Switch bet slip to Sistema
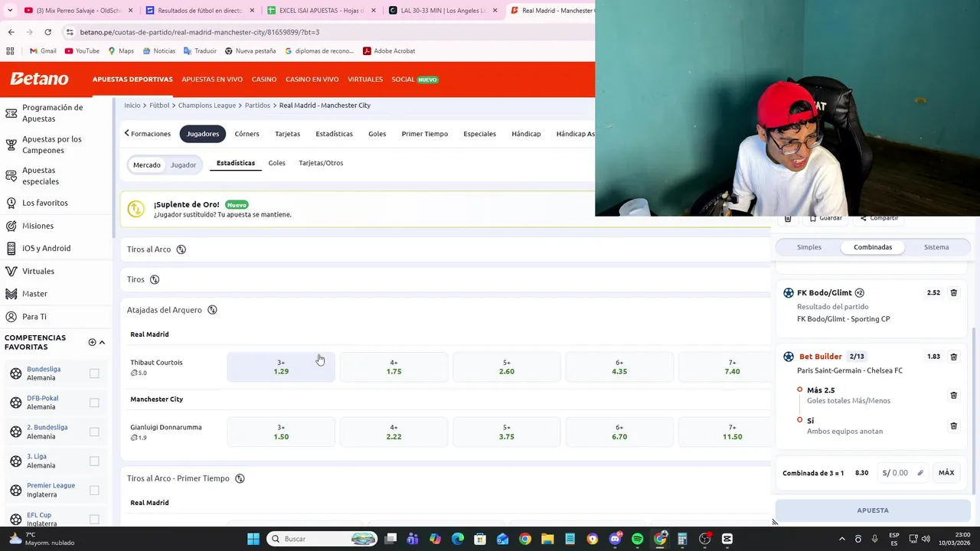This screenshot has width=980, height=551. (936, 247)
